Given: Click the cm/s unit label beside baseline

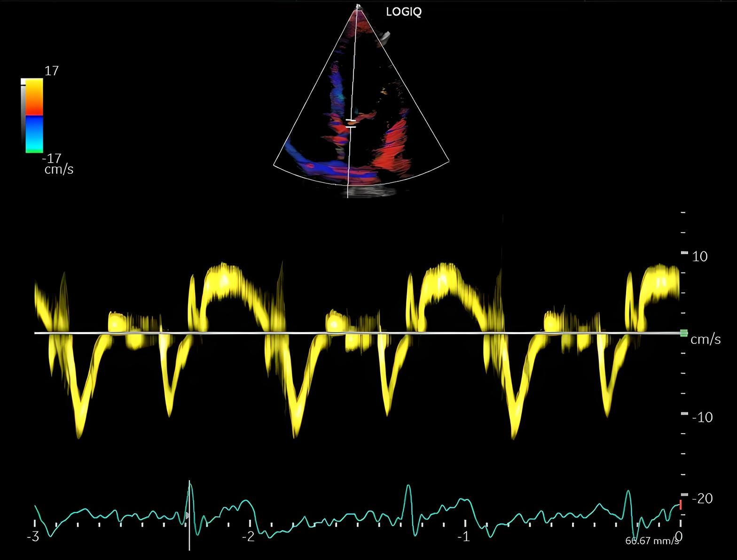Looking at the screenshot, I should 705,339.
